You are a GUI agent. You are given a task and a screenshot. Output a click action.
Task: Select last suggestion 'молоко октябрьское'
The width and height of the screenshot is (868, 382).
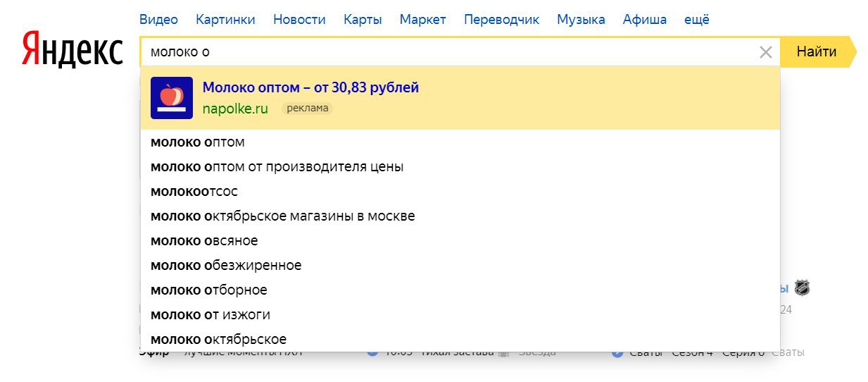[x=460, y=339]
